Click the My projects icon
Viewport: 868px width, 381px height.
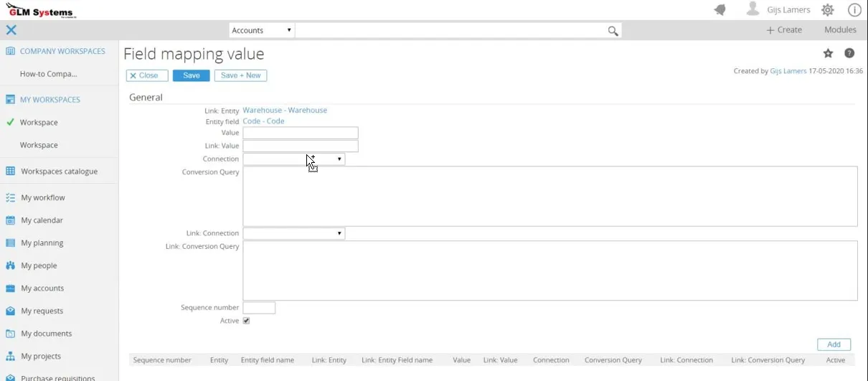pyautogui.click(x=10, y=356)
